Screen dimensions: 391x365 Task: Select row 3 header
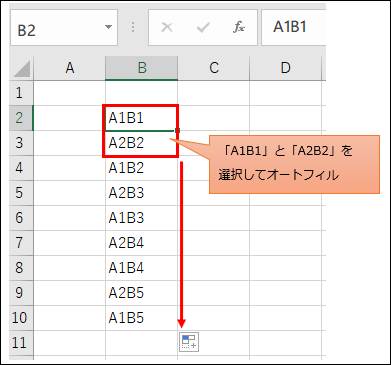pyautogui.click(x=22, y=143)
